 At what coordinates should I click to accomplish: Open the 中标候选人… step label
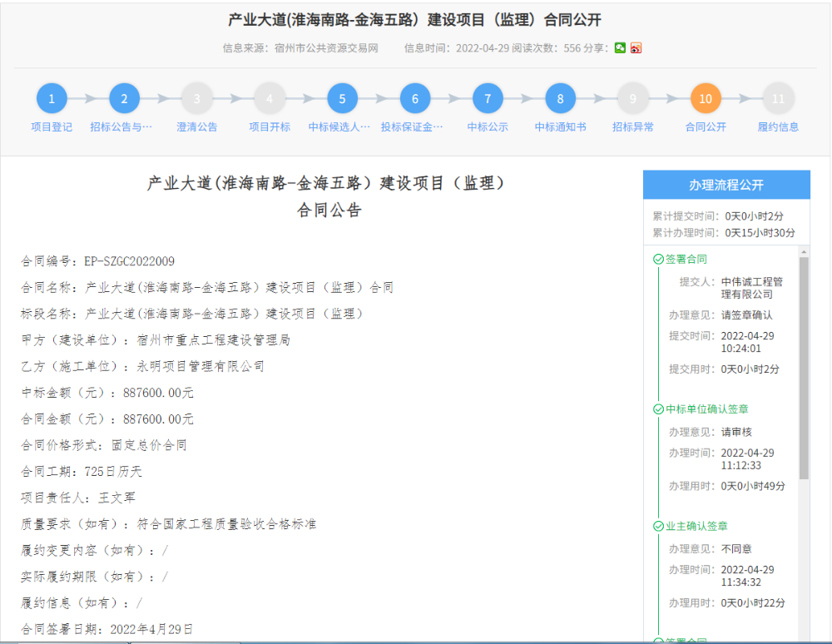(339, 126)
